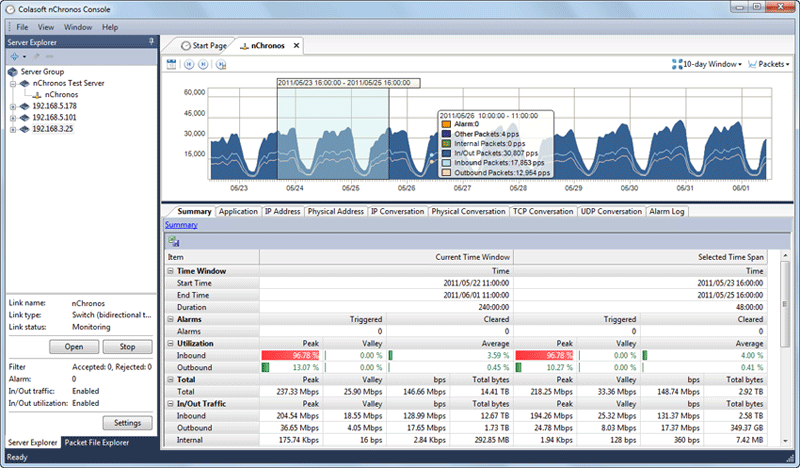Click the jump-to-latest time icon
This screenshot has height=468, width=800.
(x=220, y=64)
